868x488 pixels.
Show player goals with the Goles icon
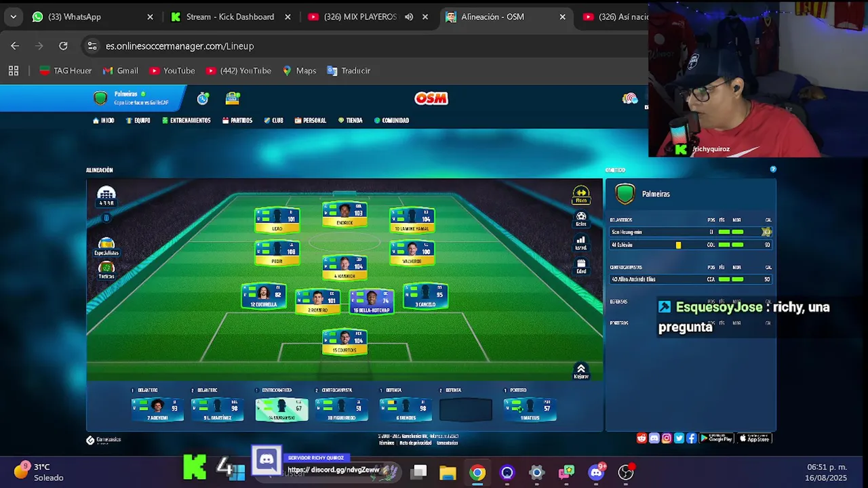pos(581,219)
